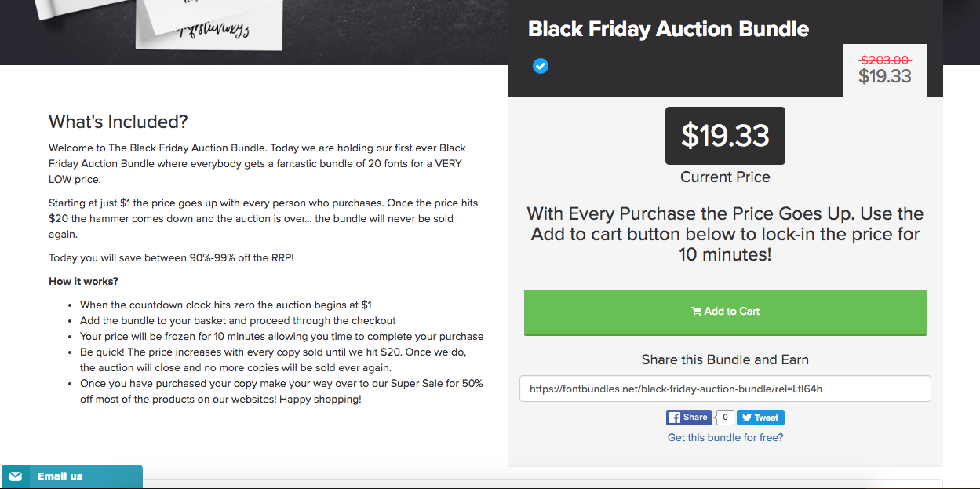The image size is (980, 489).
Task: Click the "Black Friday Auction Bundle" title
Action: (x=669, y=29)
